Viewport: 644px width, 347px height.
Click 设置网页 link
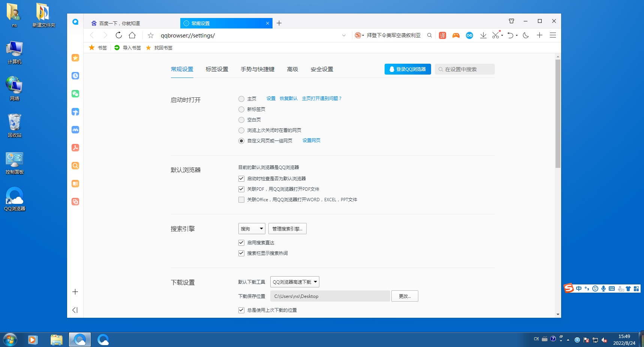[312, 141]
